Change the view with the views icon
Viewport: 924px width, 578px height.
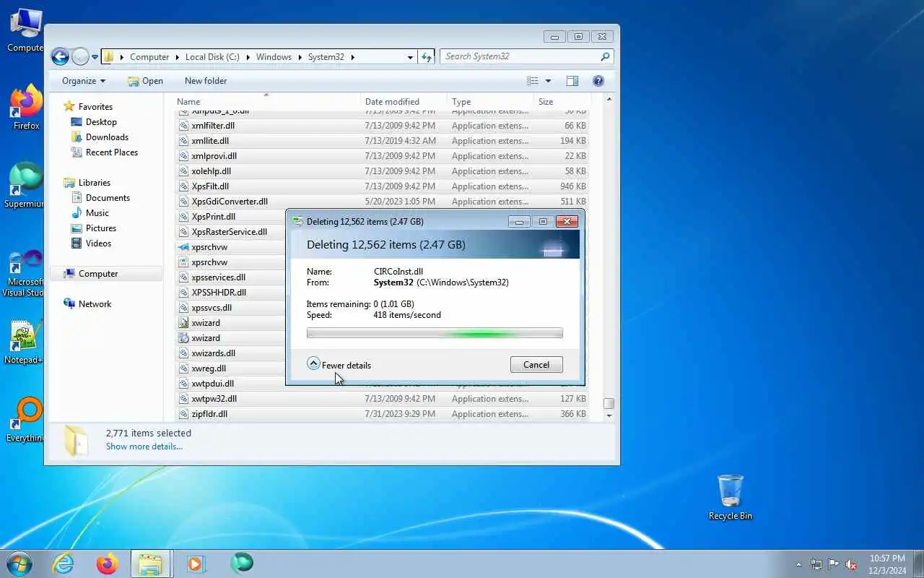click(x=533, y=81)
